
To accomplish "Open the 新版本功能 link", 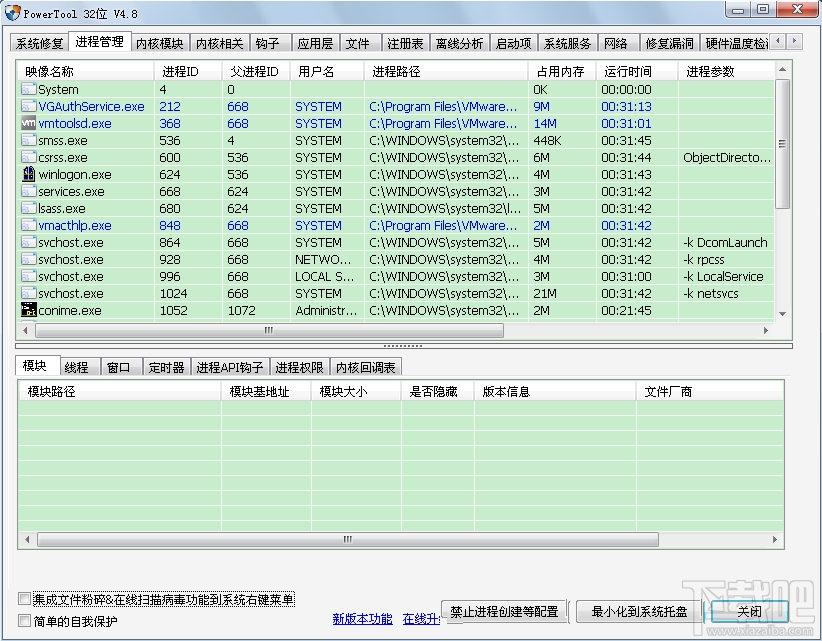I will point(361,619).
